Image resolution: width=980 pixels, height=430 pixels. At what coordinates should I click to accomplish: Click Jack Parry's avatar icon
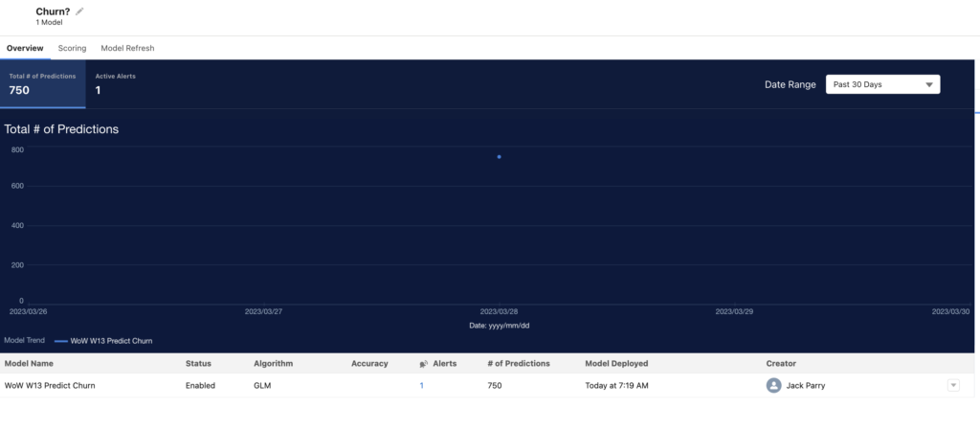(x=773, y=386)
